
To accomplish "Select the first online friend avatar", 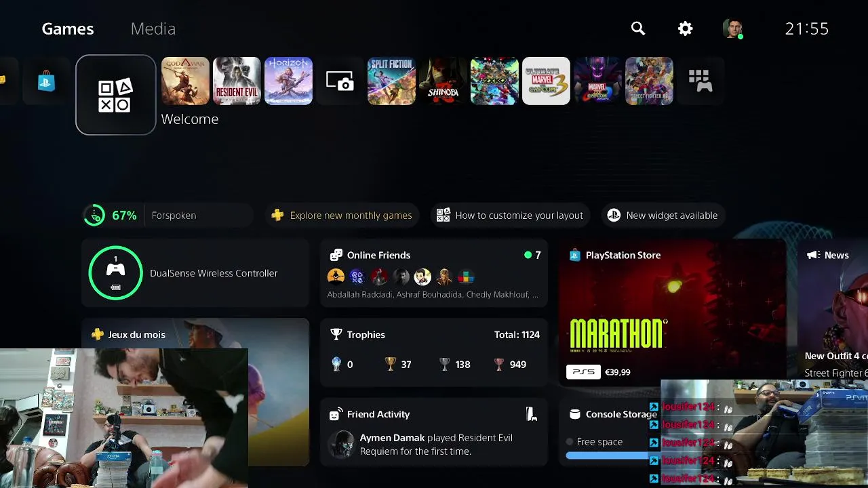I will pos(336,277).
